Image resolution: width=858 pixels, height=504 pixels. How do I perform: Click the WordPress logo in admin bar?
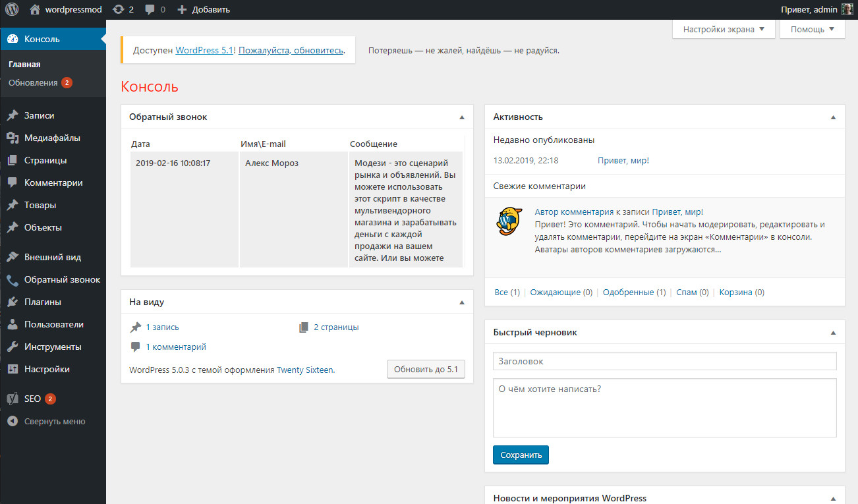[13, 9]
